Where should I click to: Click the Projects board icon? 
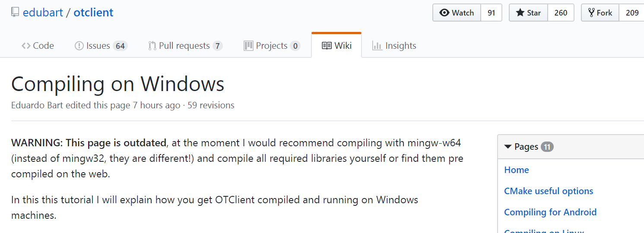pyautogui.click(x=248, y=46)
